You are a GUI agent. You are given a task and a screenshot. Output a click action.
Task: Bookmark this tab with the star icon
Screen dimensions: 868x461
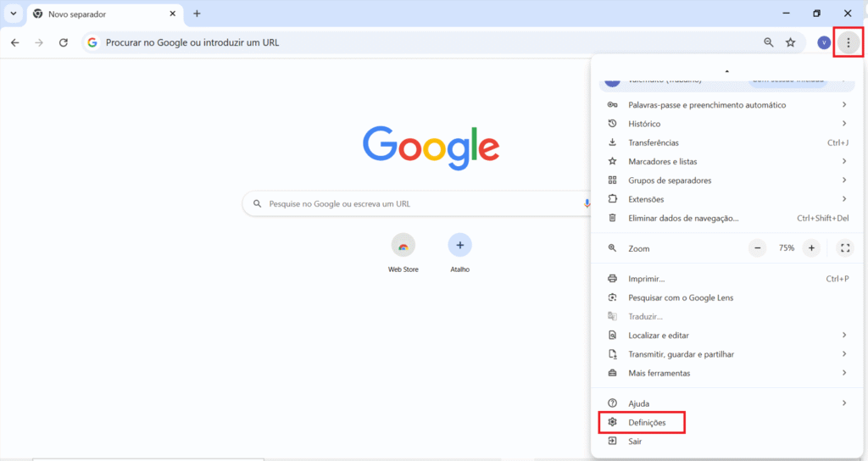tap(791, 42)
